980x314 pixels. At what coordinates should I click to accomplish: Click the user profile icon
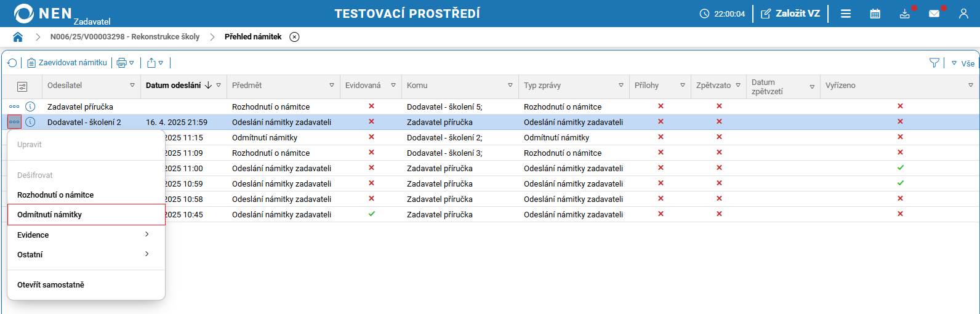pyautogui.click(x=963, y=14)
